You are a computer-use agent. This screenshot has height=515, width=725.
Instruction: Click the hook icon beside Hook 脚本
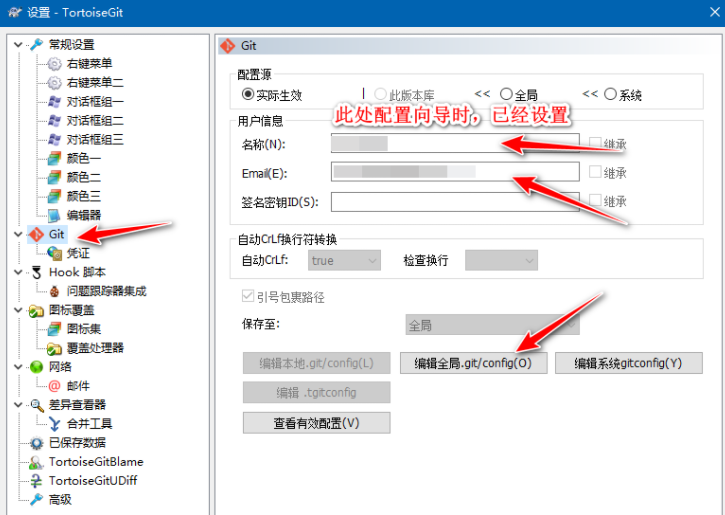click(x=36, y=272)
